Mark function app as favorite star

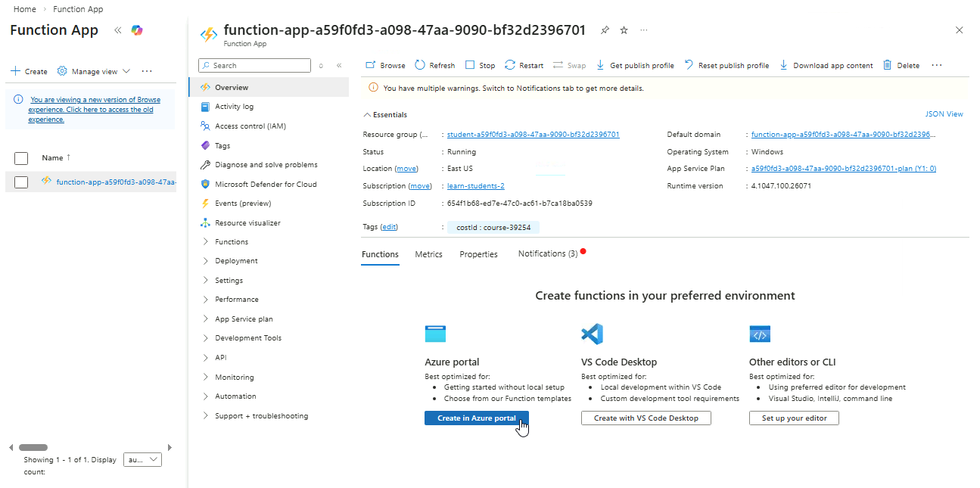(x=624, y=30)
